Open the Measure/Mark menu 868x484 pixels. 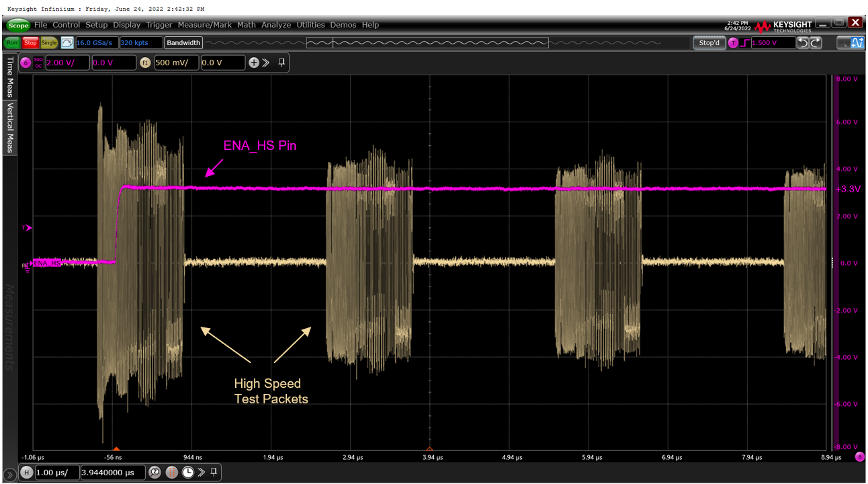204,25
